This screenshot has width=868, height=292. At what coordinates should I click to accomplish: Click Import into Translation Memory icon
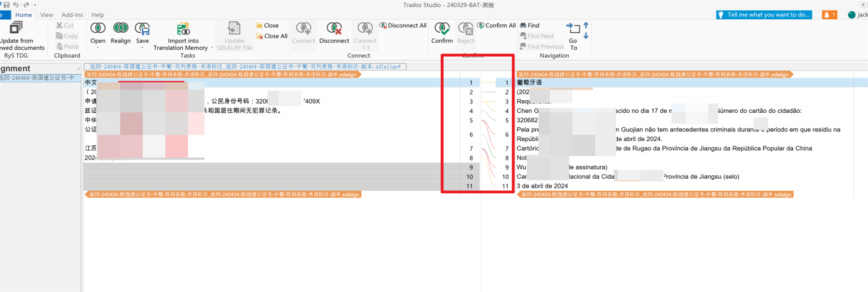pos(183,29)
